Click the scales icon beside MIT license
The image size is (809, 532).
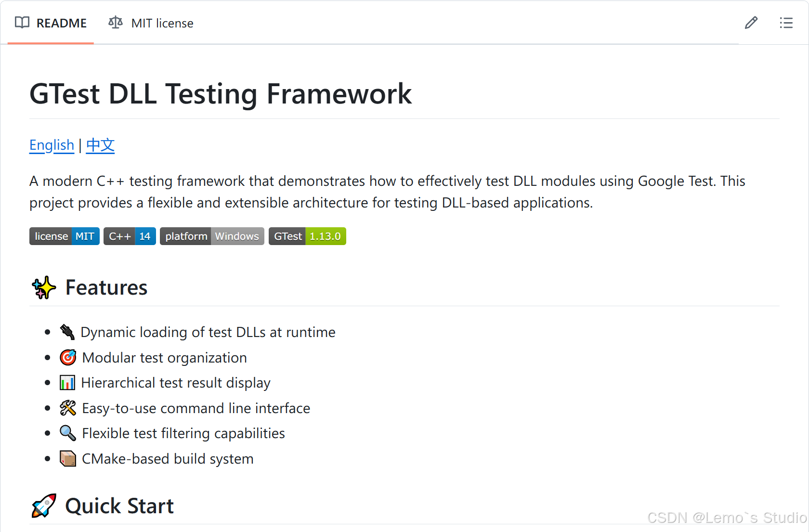[x=115, y=23]
